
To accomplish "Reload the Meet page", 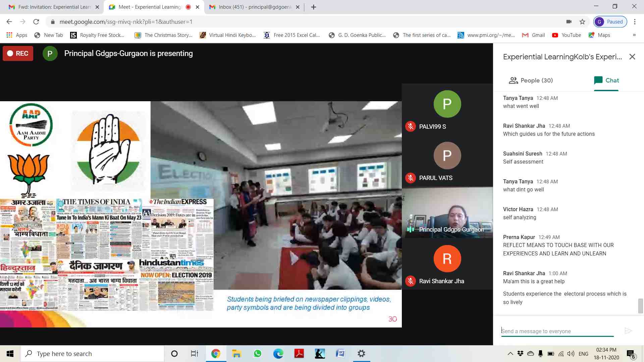I will (x=36, y=22).
